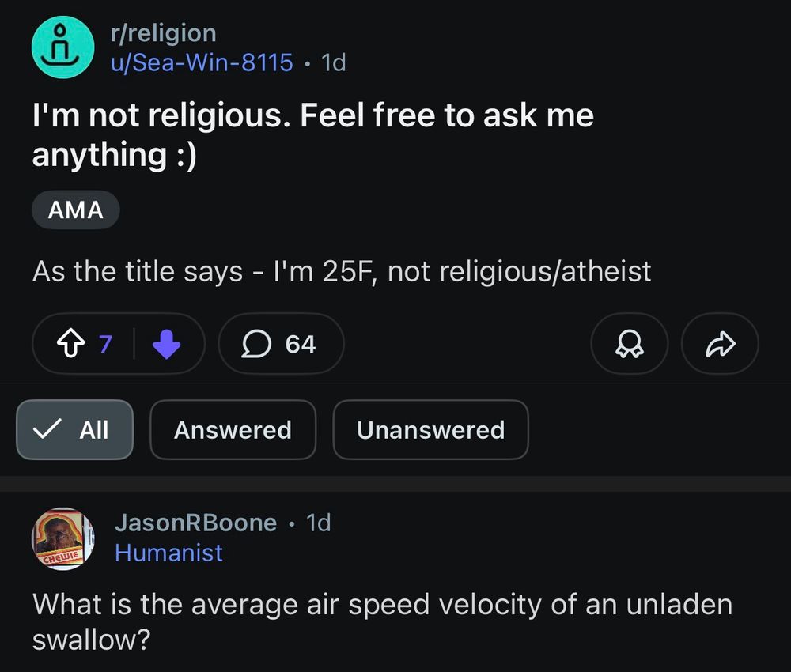This screenshot has height=672, width=791.
Task: Open JasonRBoone username link
Action: tap(195, 523)
